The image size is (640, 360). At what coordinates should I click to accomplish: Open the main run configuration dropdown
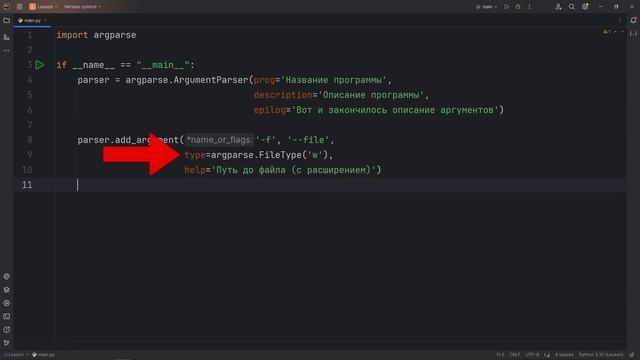(487, 7)
